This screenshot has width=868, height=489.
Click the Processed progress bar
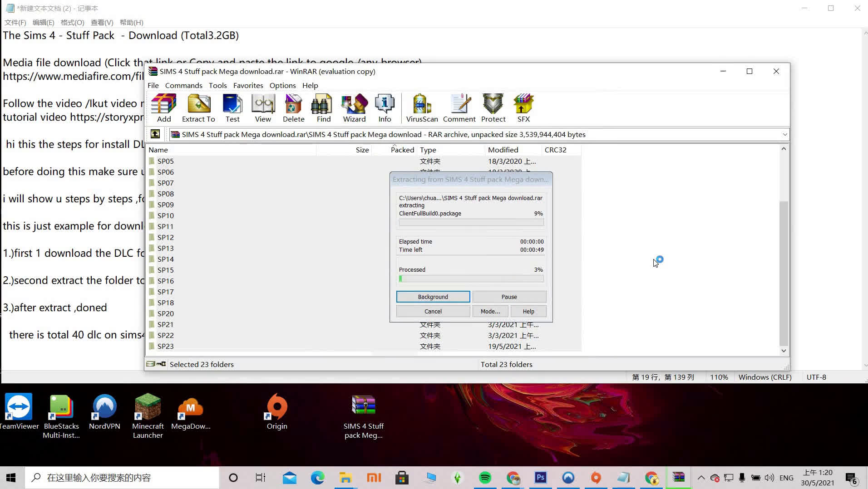pos(471,279)
